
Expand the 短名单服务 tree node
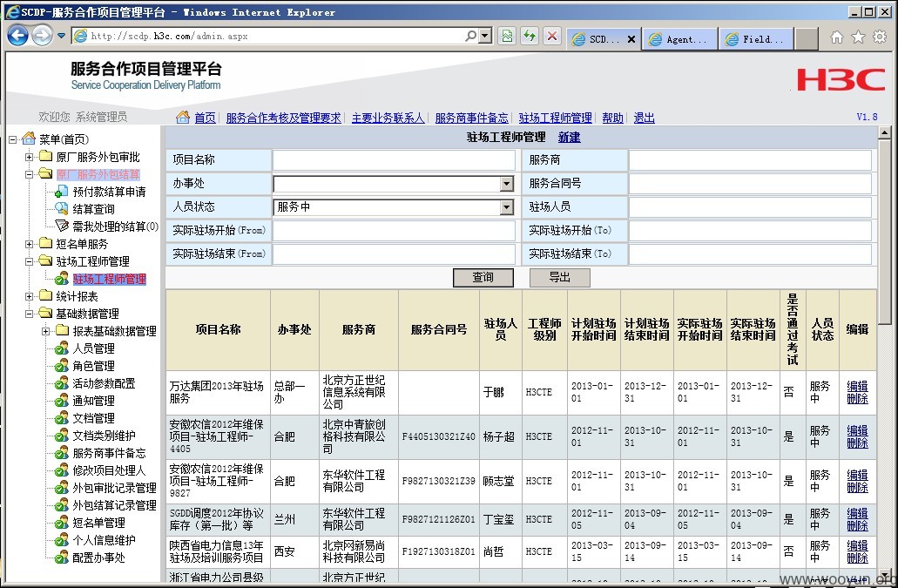coord(29,244)
